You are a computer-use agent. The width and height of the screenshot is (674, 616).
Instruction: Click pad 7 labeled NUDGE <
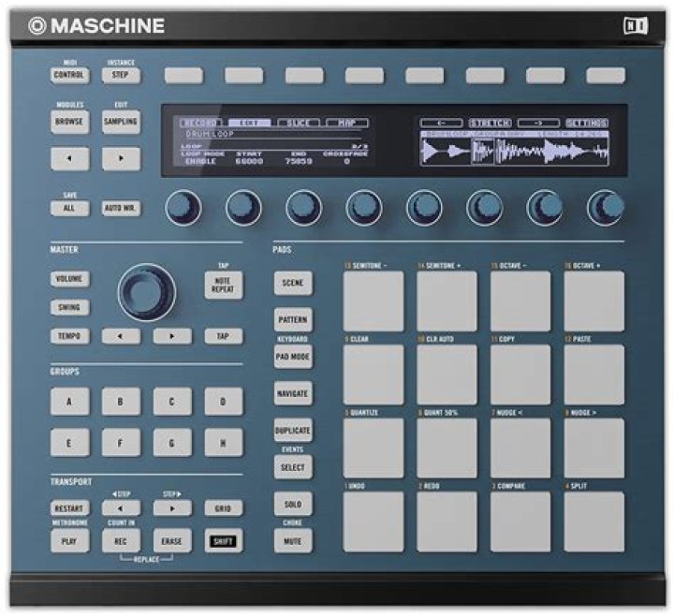coord(520,447)
